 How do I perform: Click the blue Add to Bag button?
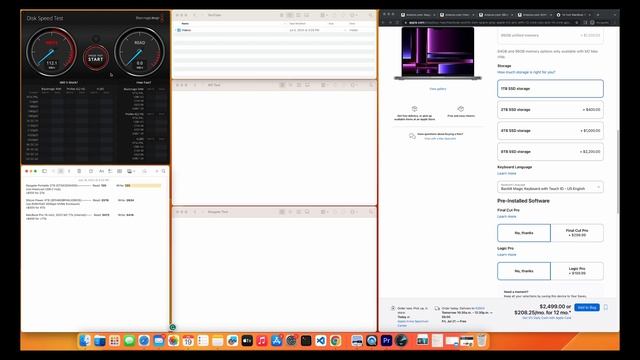tap(587, 307)
